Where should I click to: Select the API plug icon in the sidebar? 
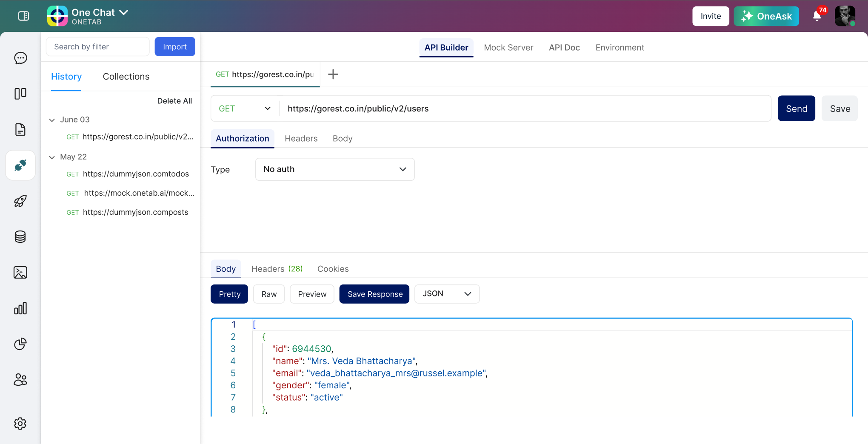pyautogui.click(x=20, y=165)
